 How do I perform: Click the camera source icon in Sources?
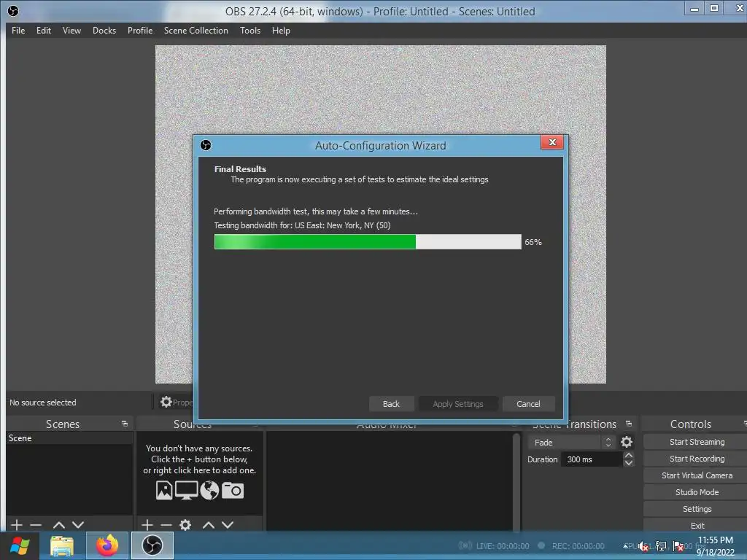point(233,490)
